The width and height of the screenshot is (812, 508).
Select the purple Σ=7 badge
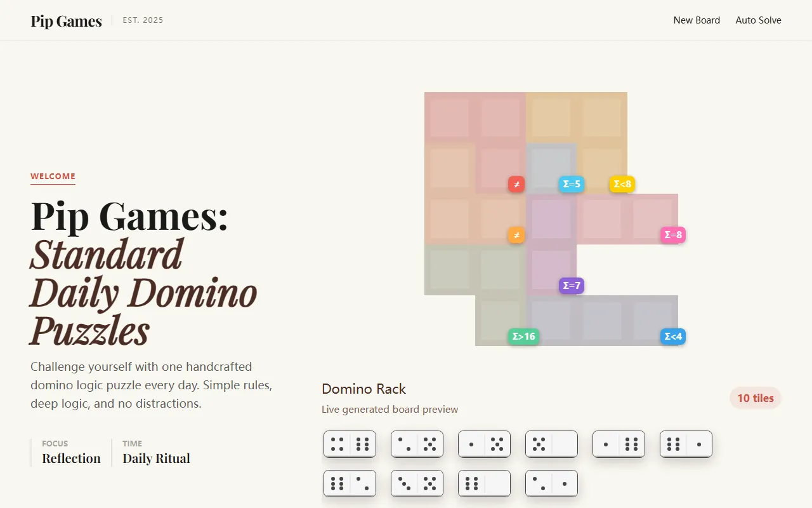click(571, 286)
